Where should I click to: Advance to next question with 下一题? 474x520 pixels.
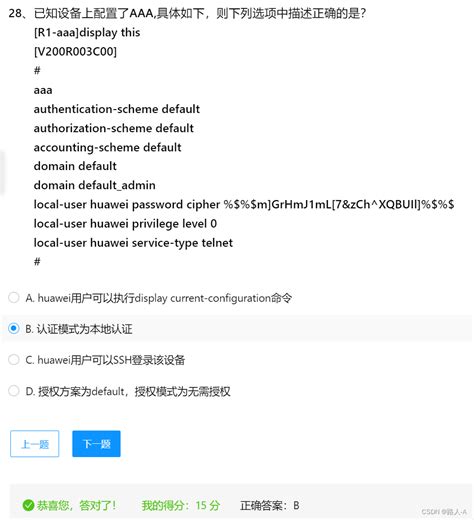(96, 444)
